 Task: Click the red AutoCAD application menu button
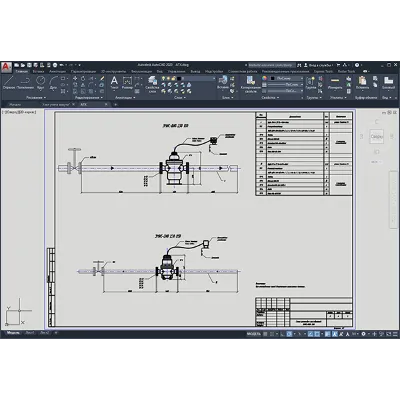click(x=6, y=67)
